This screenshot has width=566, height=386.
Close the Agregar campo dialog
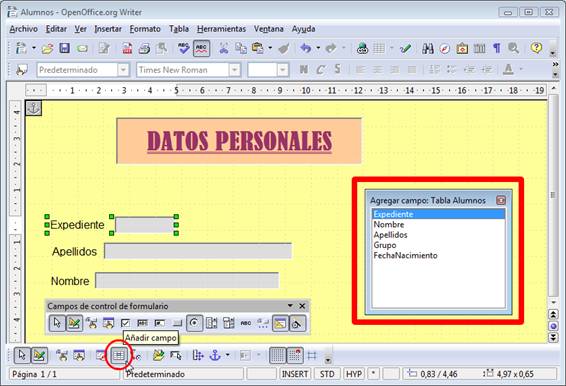coord(501,200)
